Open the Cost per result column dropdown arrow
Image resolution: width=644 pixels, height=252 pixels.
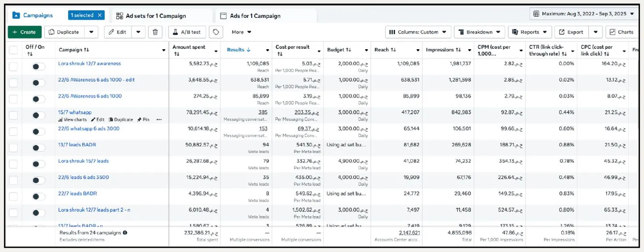tap(319, 50)
